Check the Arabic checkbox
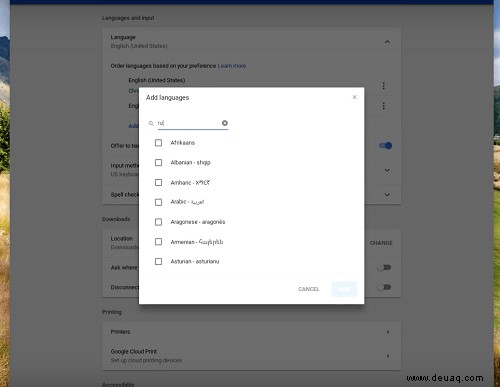500x387 pixels. coord(158,202)
